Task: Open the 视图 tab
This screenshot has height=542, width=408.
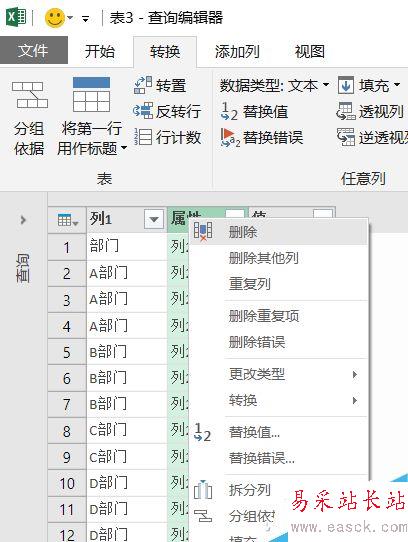Action: click(310, 52)
